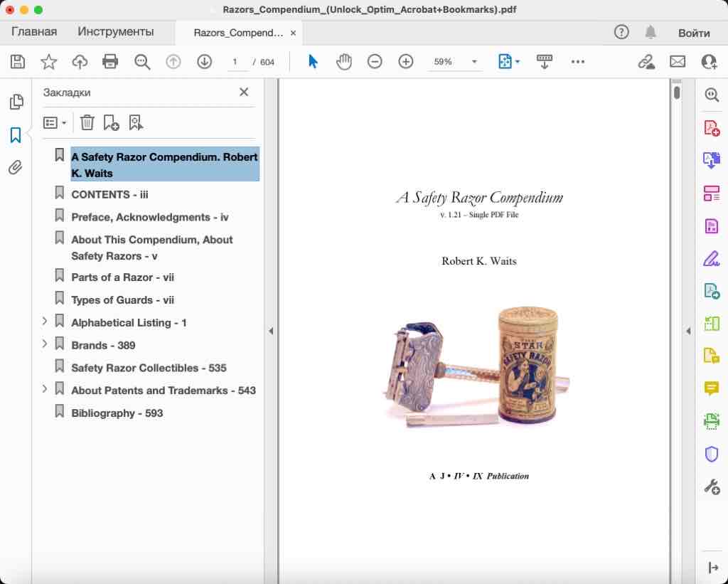The width and height of the screenshot is (728, 584).
Task: Click the Войти sign-in button
Action: (x=694, y=33)
